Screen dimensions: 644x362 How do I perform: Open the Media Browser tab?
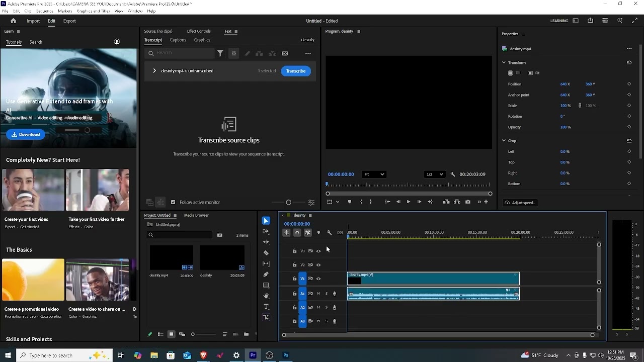(x=196, y=215)
